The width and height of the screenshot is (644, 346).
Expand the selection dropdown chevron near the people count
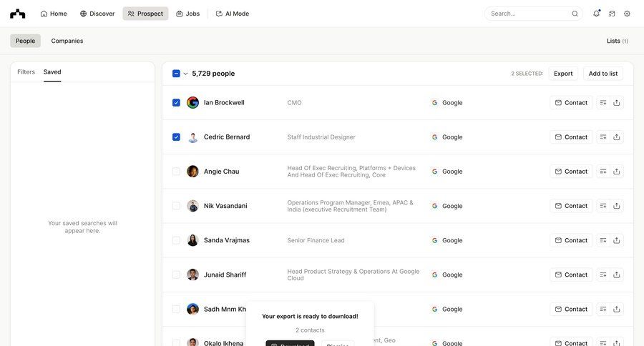coord(185,74)
